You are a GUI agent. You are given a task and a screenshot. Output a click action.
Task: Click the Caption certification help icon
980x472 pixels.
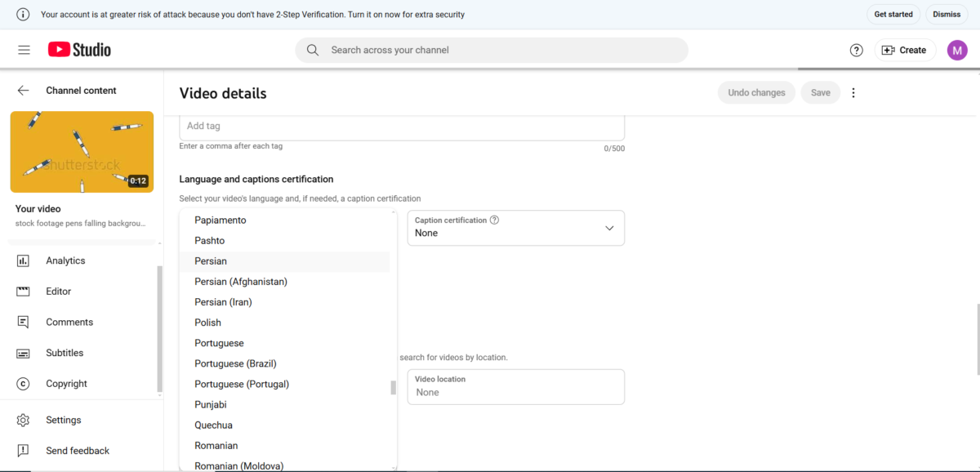tap(494, 220)
